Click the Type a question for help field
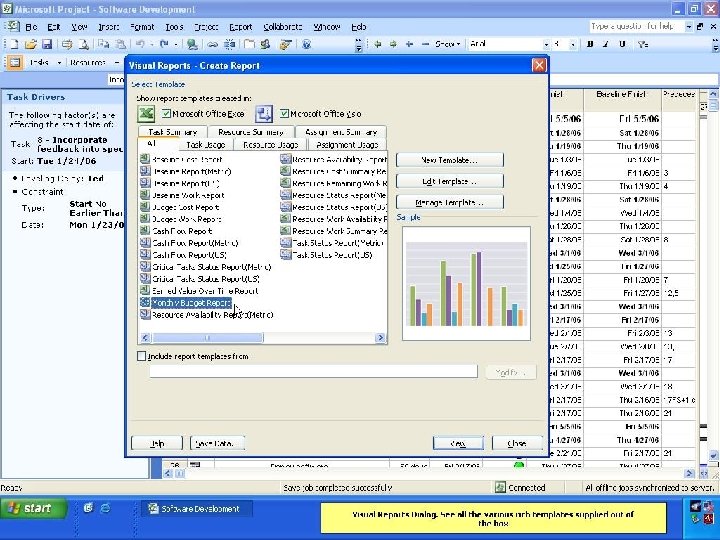This screenshot has height=540, width=720. pyautogui.click(x=637, y=27)
